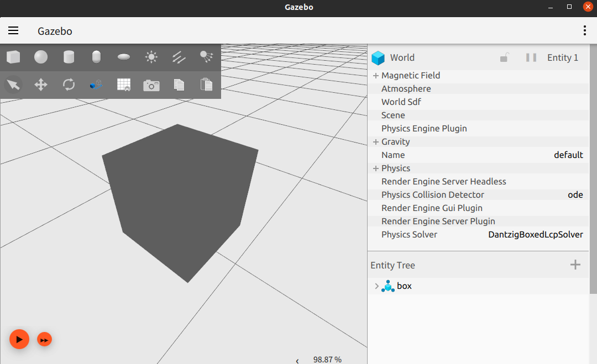
Task: Activate the select mode arrow tool
Action: (x=13, y=85)
